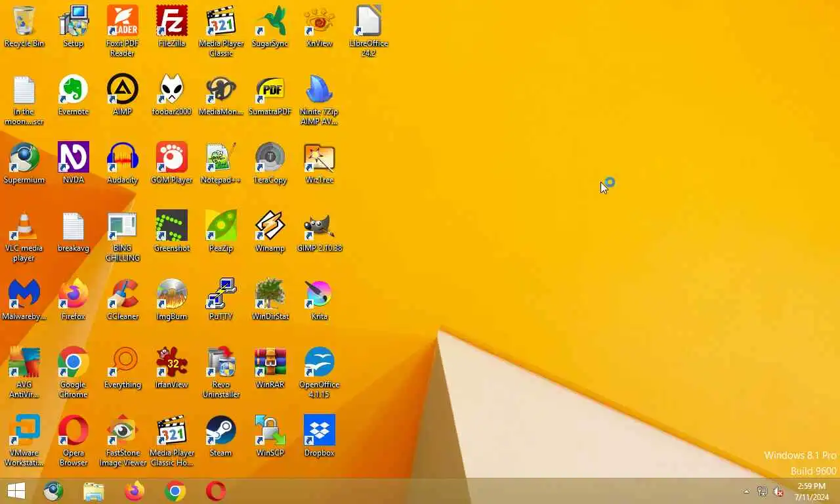Select the PeaZip desktop shortcut
Image resolution: width=840 pixels, height=504 pixels.
221,232
